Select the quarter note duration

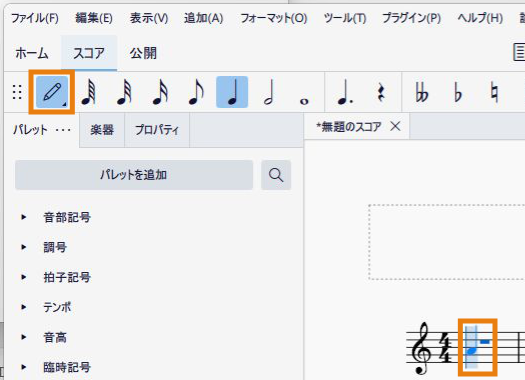[232, 92]
